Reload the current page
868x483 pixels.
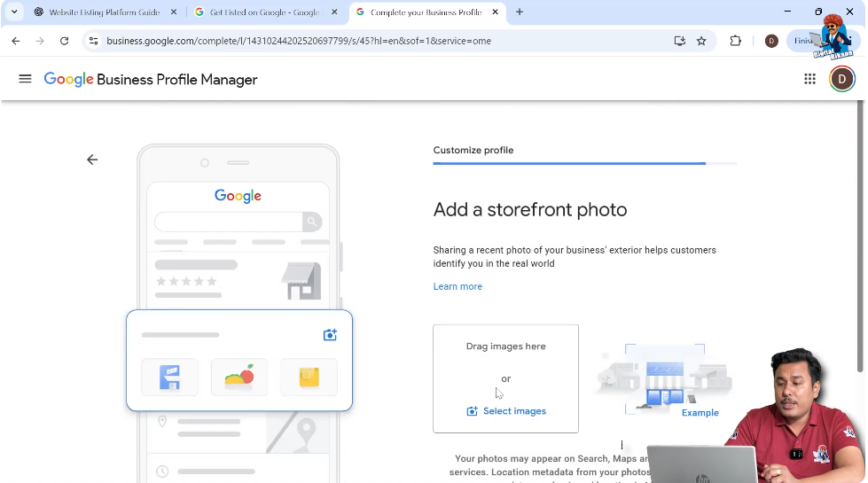pyautogui.click(x=64, y=41)
